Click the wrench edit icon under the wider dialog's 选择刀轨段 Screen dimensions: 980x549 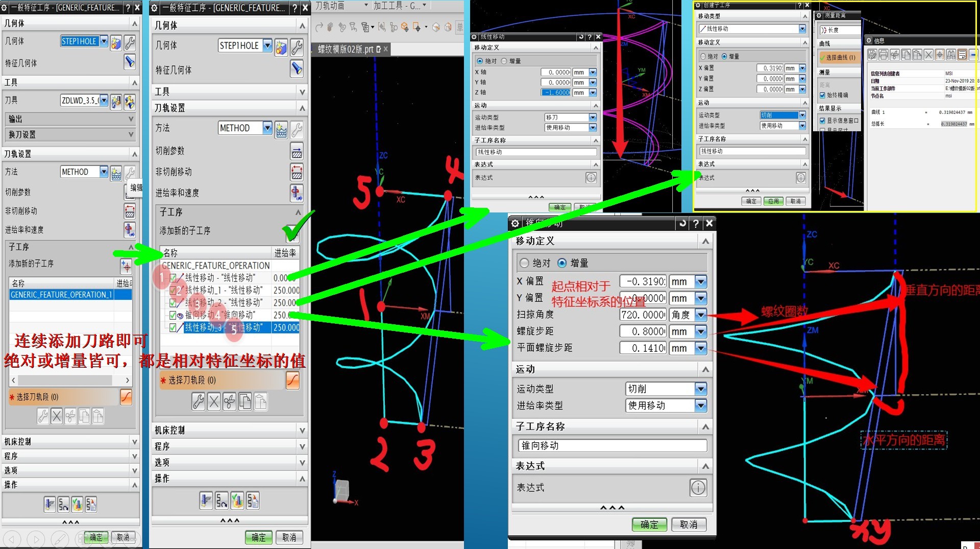coord(199,402)
